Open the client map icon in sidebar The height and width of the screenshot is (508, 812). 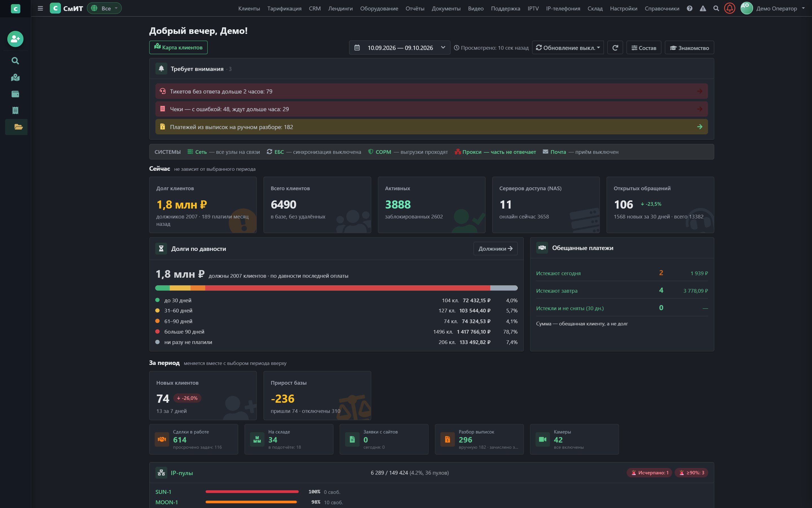16,78
